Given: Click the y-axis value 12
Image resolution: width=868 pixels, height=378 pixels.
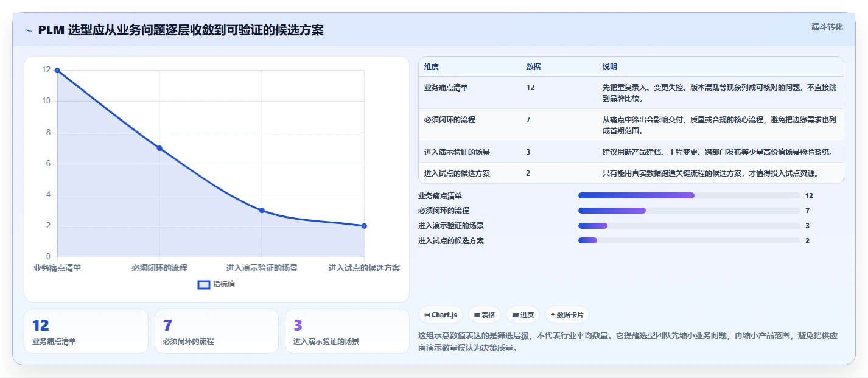Looking at the screenshot, I should 46,70.
